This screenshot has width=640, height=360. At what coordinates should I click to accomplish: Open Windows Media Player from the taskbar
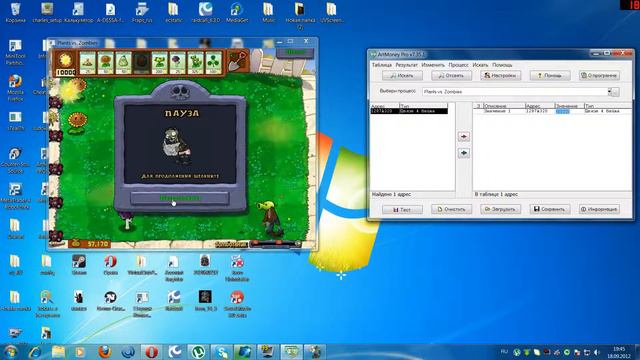click(x=80, y=352)
